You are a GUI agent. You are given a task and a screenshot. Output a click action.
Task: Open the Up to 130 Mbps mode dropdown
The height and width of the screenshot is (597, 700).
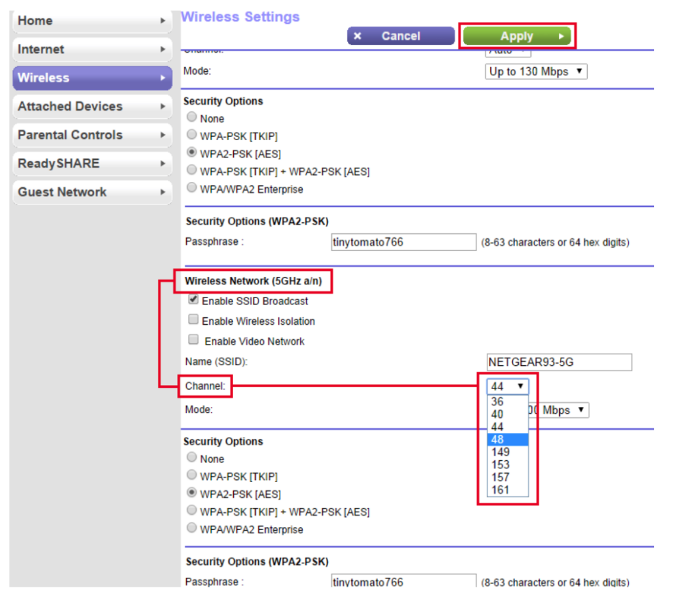537,72
